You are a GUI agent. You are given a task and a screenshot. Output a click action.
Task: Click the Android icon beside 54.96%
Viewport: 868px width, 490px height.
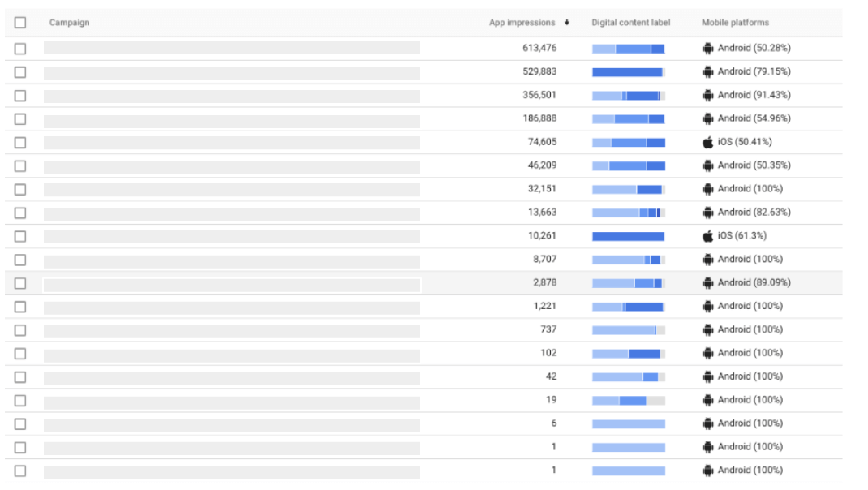(707, 118)
